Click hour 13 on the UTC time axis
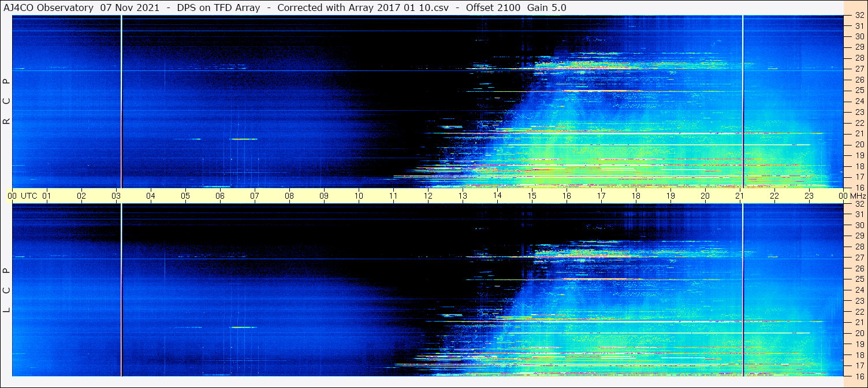 pos(463,196)
